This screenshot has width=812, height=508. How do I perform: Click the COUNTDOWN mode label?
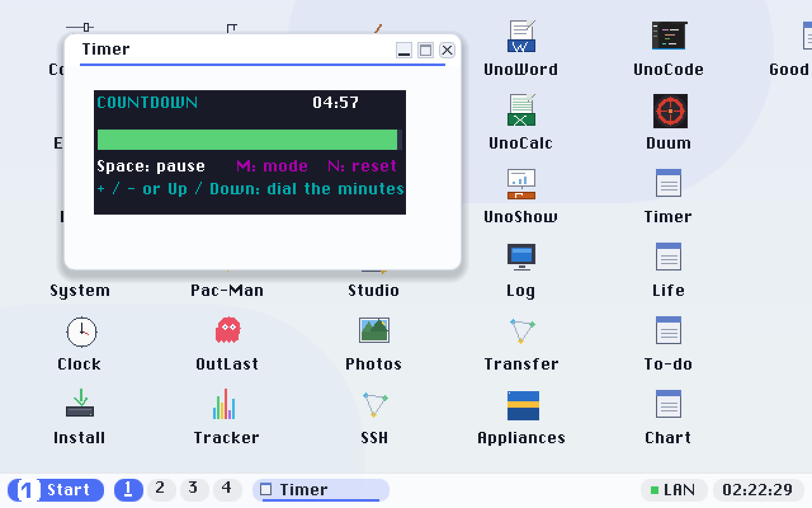147,102
